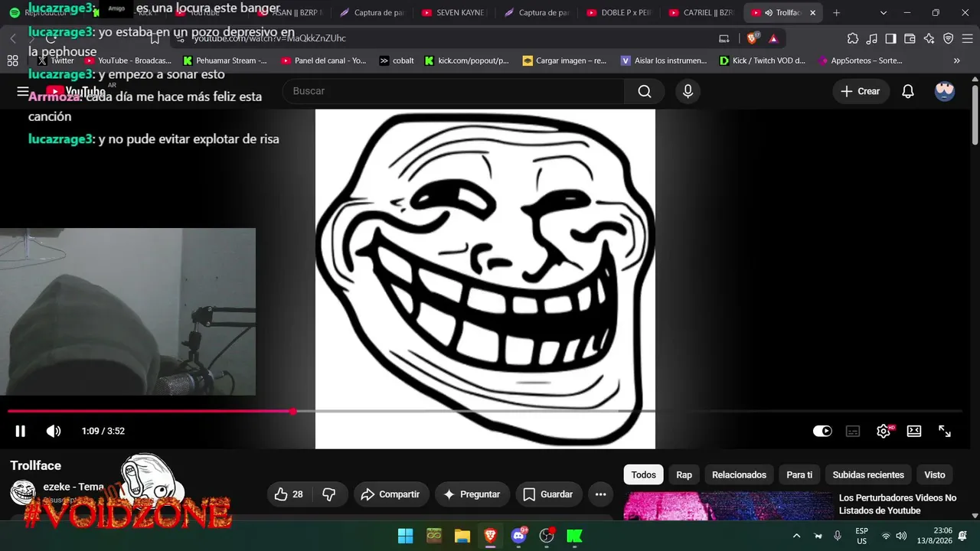Switch to the SEVEN KAYNE tab

454,13
